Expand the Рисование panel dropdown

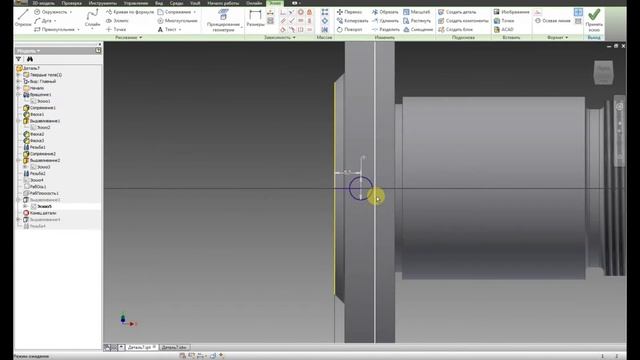click(x=129, y=38)
